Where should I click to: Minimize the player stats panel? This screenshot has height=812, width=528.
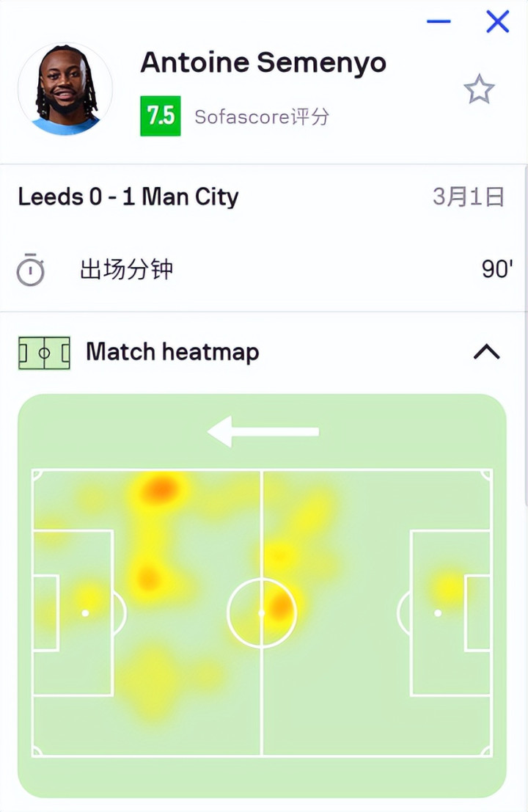click(439, 21)
